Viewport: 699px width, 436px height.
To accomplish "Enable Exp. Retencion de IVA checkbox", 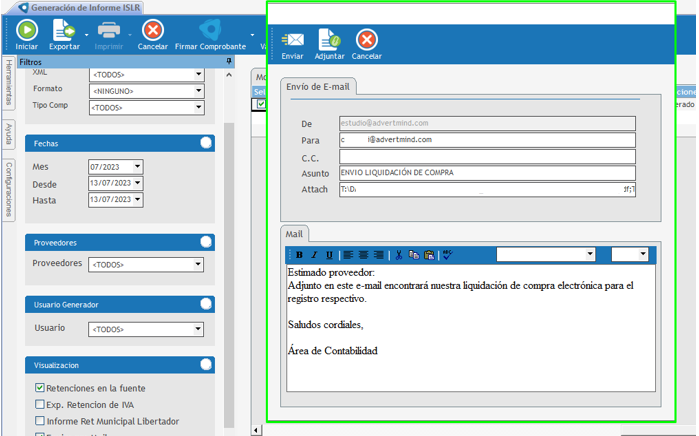I will (40, 404).
